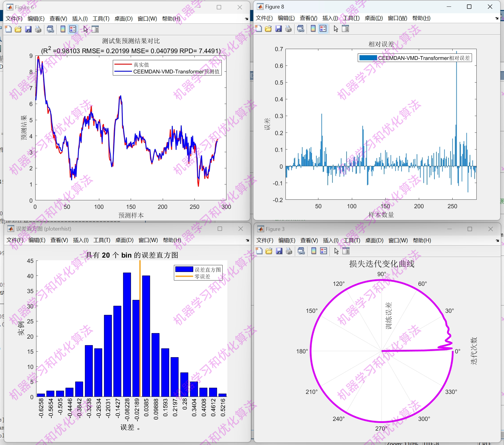Screen dimensions: 504x445
Task: Click Link Plot icon in Figure 8 toolbar
Action: 301,28
